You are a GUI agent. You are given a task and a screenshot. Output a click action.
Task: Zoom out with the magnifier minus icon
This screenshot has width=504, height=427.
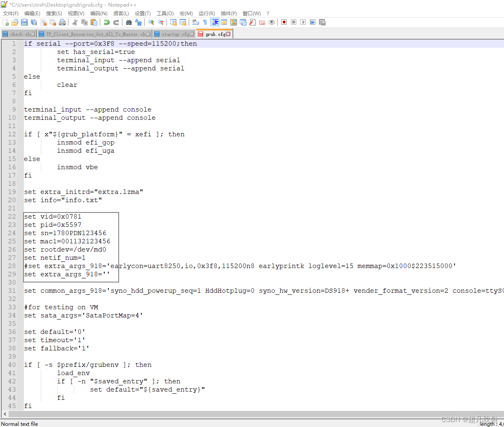point(161,22)
